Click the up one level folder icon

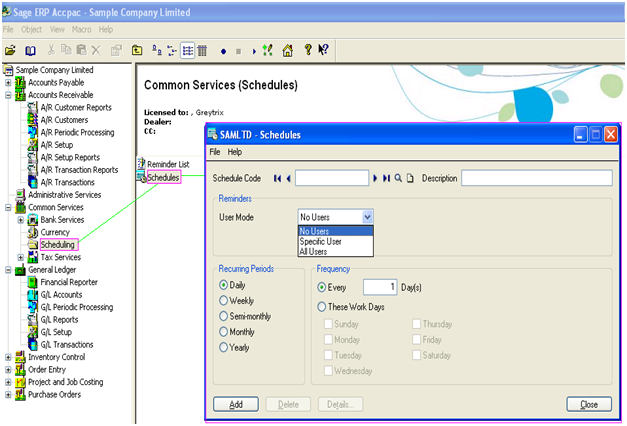pos(137,50)
